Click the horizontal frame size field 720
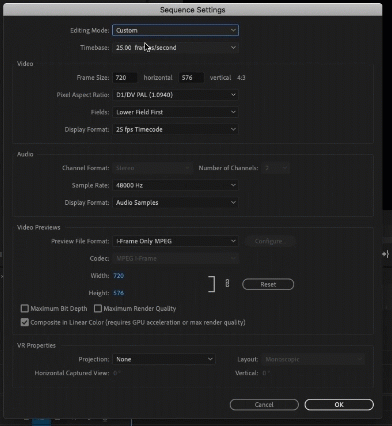 pyautogui.click(x=125, y=78)
